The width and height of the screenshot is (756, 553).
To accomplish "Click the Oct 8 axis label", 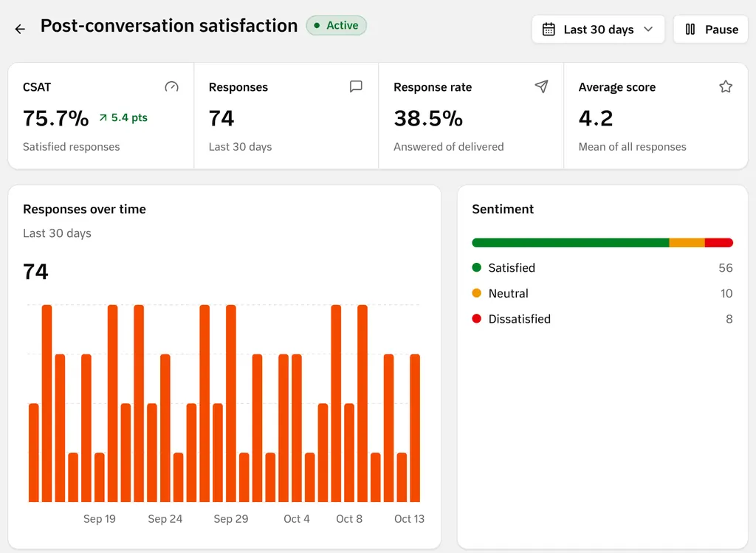I will pos(349,519).
